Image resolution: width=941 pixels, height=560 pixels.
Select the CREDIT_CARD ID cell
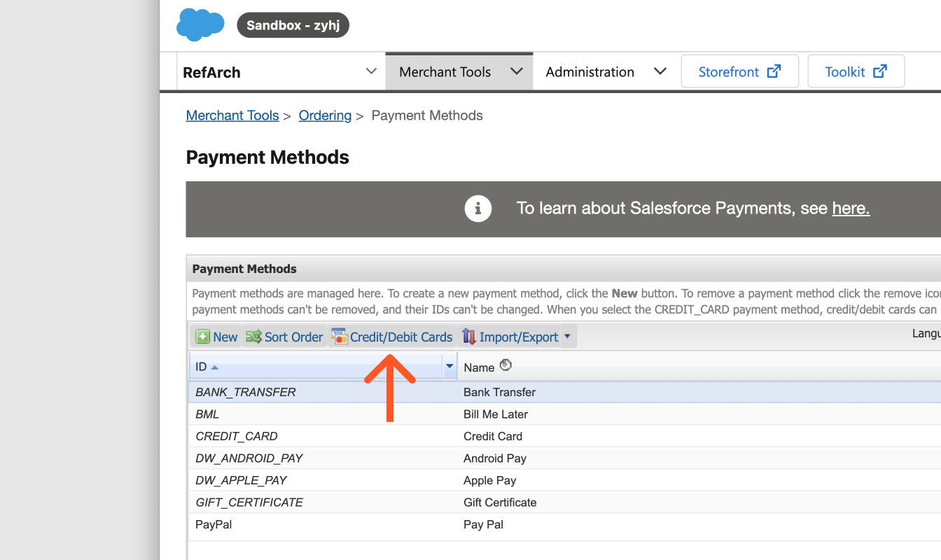click(x=237, y=436)
